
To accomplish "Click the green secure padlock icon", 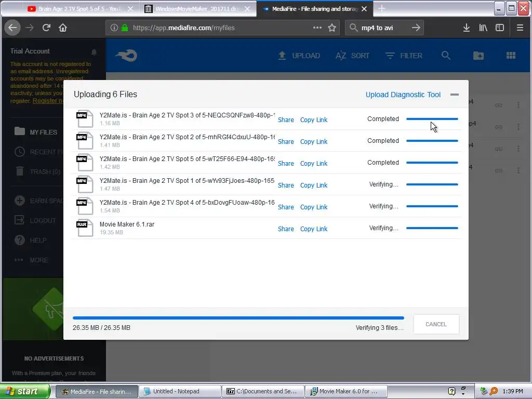I will coord(125,28).
